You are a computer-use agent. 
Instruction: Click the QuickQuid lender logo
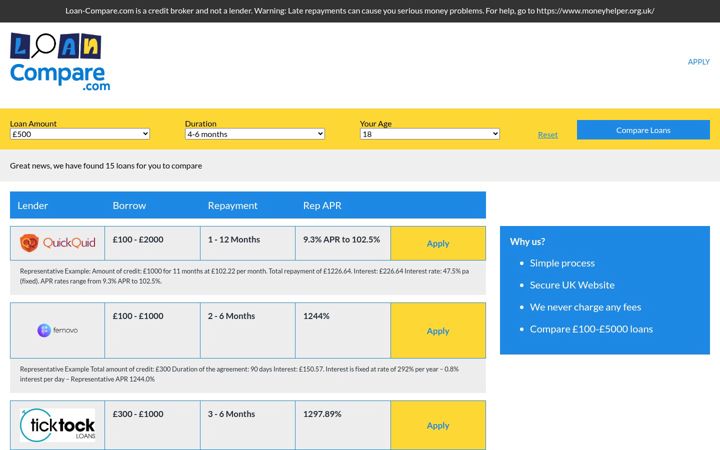[57, 242]
